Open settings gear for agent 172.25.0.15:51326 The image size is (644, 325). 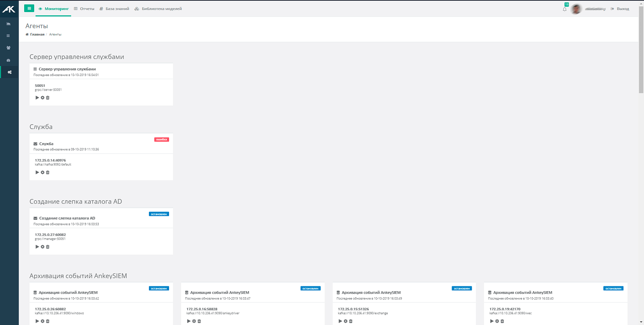click(345, 321)
